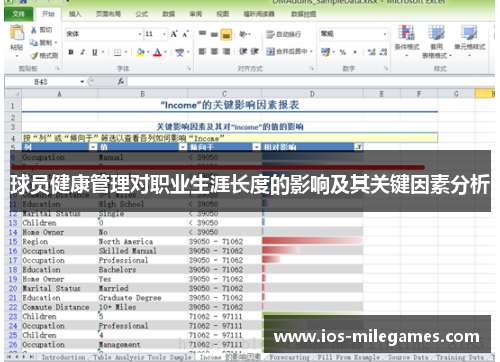Image resolution: width=500 pixels, height=362 pixels.
Task: Open the text orientation tool
Action: (244, 34)
